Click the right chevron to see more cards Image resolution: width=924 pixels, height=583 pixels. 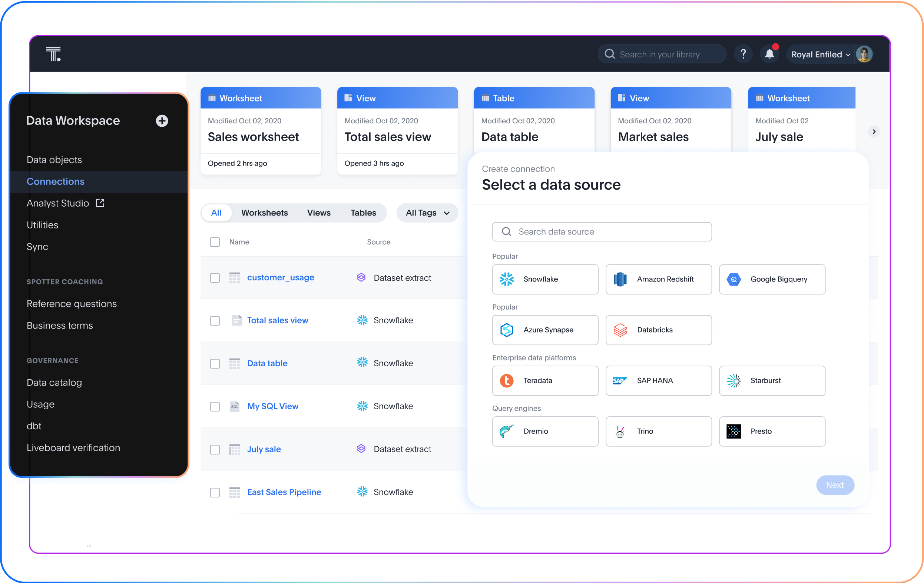pyautogui.click(x=874, y=131)
